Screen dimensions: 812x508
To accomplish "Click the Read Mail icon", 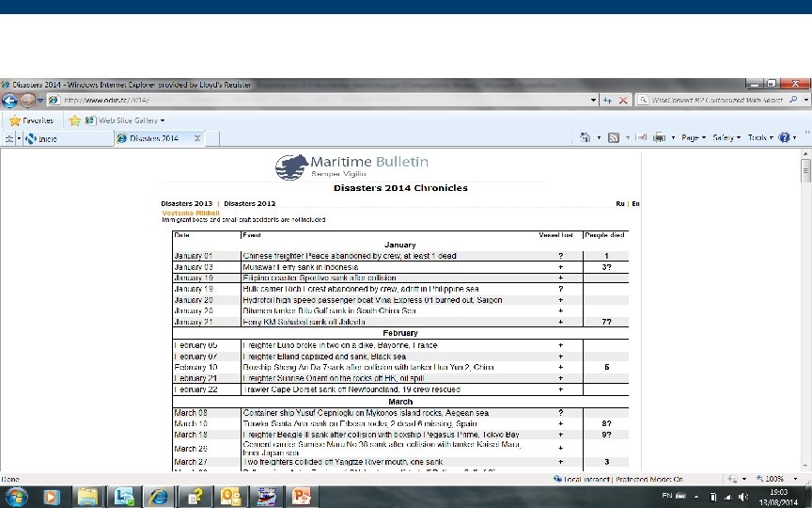I will click(x=641, y=137).
